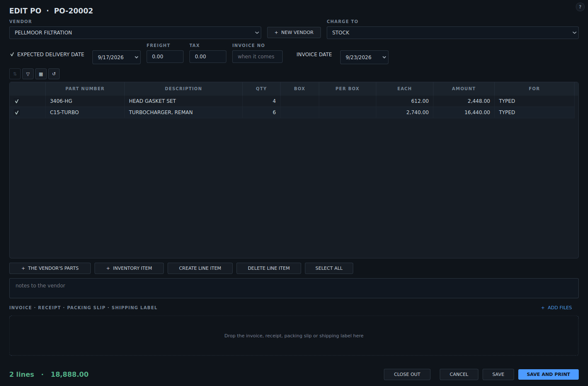Click the Close Out button
Screen dimensions: 588x386
tap(407, 374)
